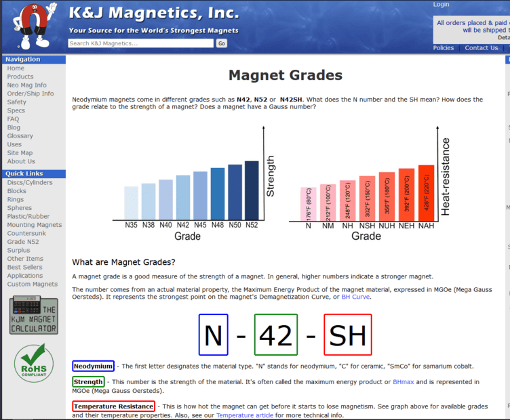The image size is (510, 420).
Task: Open the Blog link
Action: (x=14, y=127)
